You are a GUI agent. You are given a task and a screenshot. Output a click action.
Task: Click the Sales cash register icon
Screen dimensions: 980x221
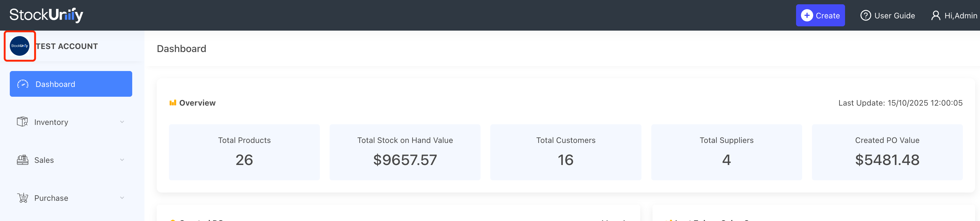pyautogui.click(x=22, y=160)
